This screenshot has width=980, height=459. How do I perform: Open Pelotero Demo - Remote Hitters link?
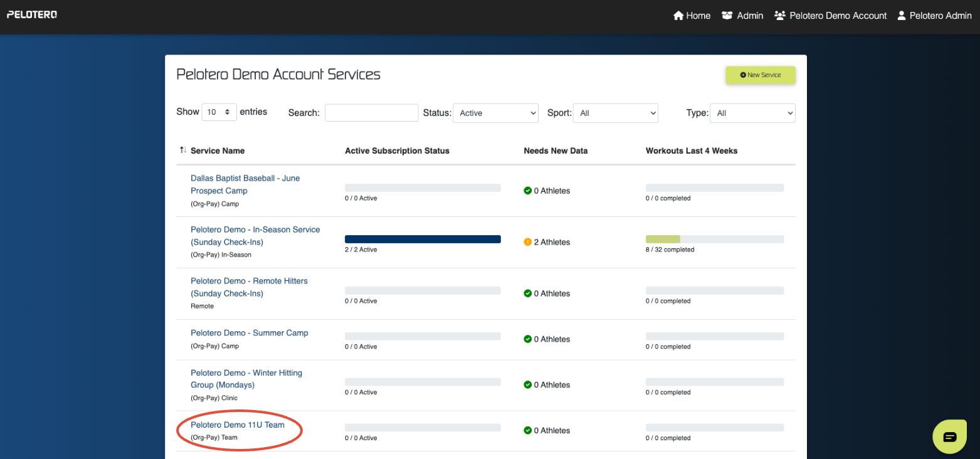click(249, 287)
